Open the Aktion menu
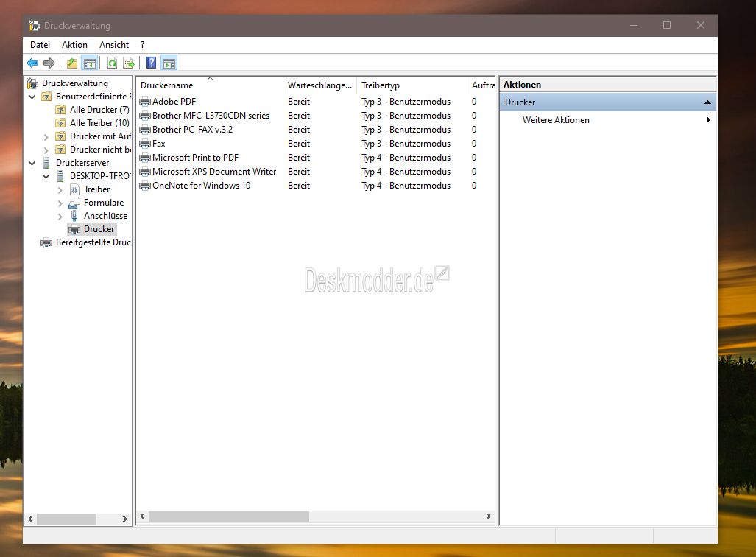Image resolution: width=756 pixels, height=557 pixels. point(74,45)
